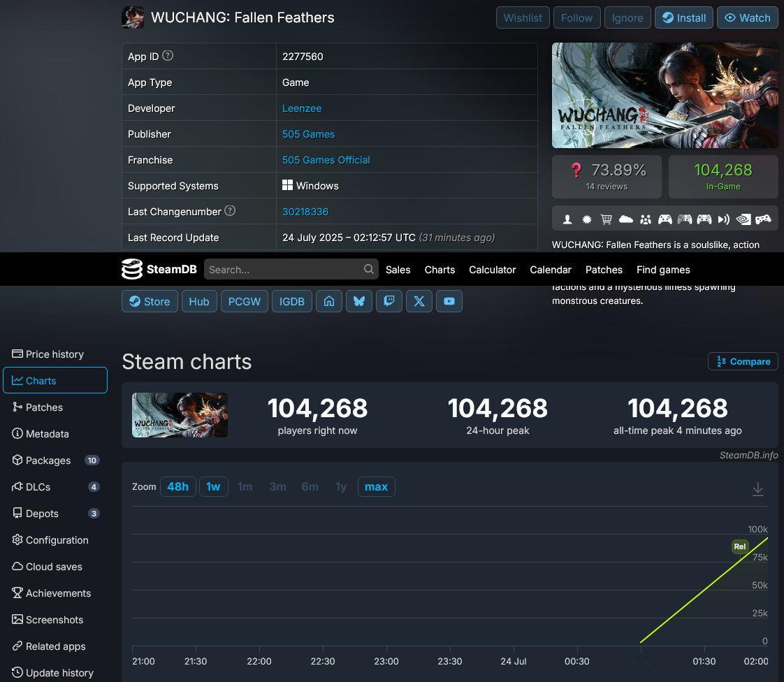Open Charts in the top navbar

tap(440, 270)
